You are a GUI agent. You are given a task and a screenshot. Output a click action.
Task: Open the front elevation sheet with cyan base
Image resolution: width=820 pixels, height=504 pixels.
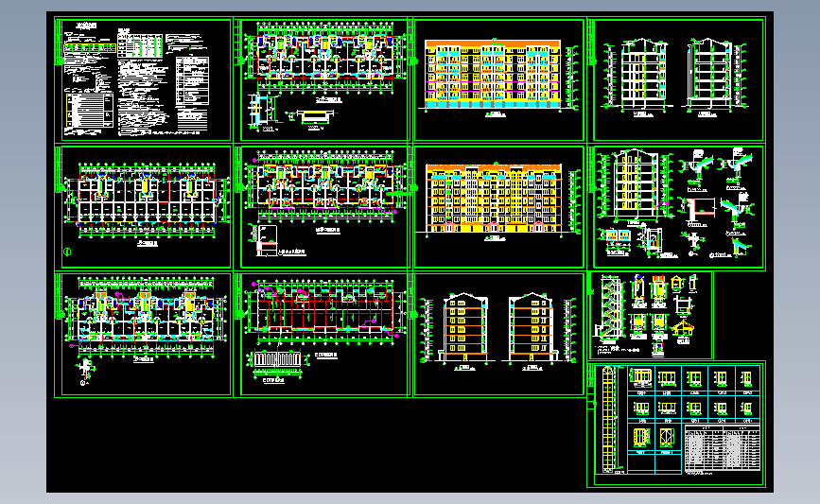[x=497, y=80]
